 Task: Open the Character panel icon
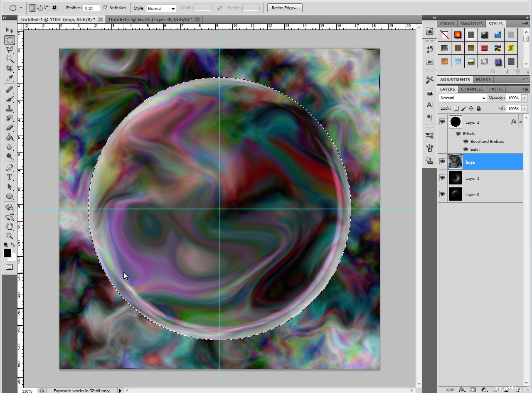click(429, 105)
